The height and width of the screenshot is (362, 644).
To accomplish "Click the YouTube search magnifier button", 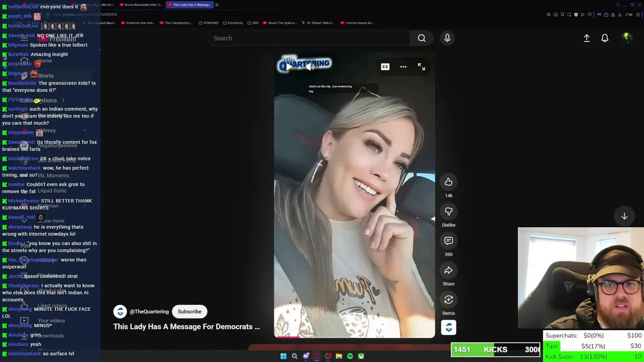I will point(422,38).
